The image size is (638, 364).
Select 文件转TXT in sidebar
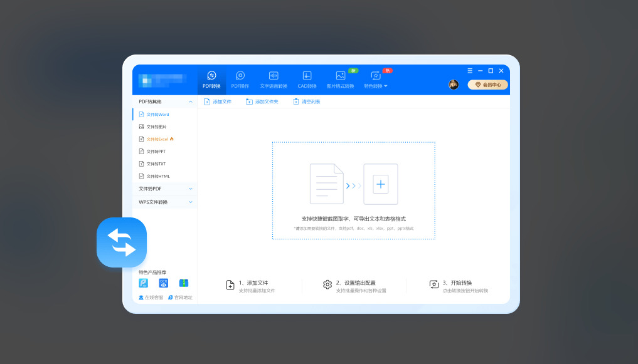165,164
